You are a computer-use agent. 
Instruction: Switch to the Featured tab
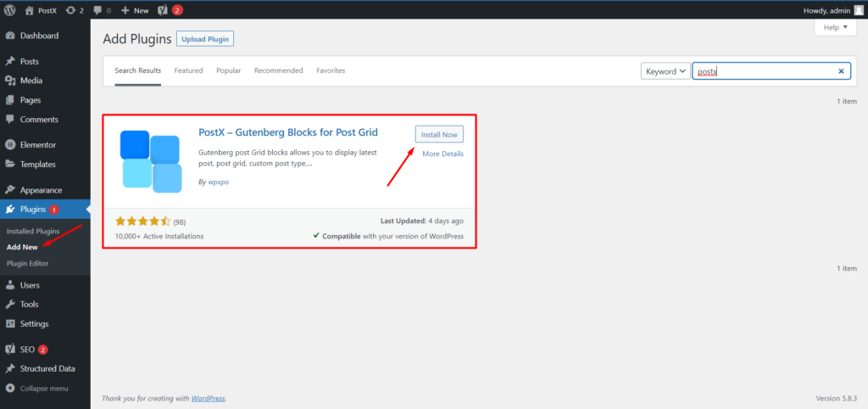[189, 71]
